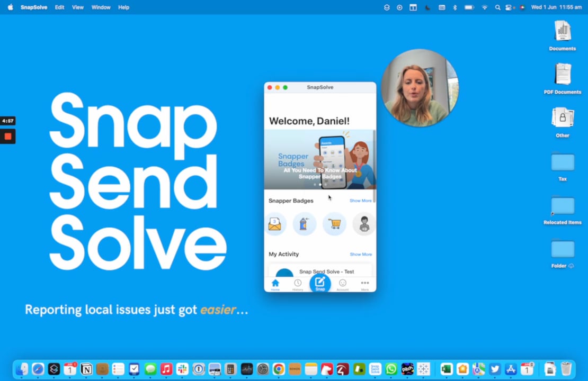The image size is (588, 381).
Task: Open the Apple menu
Action: [10, 7]
